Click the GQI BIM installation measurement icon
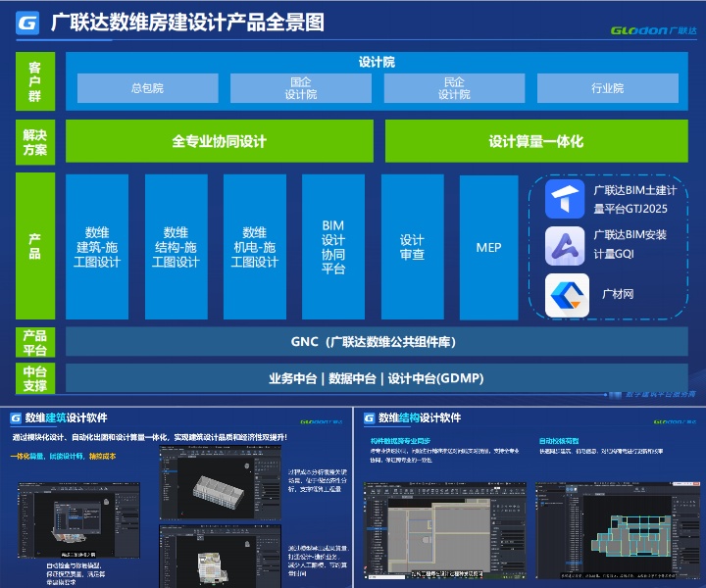706x588 pixels. (x=565, y=246)
